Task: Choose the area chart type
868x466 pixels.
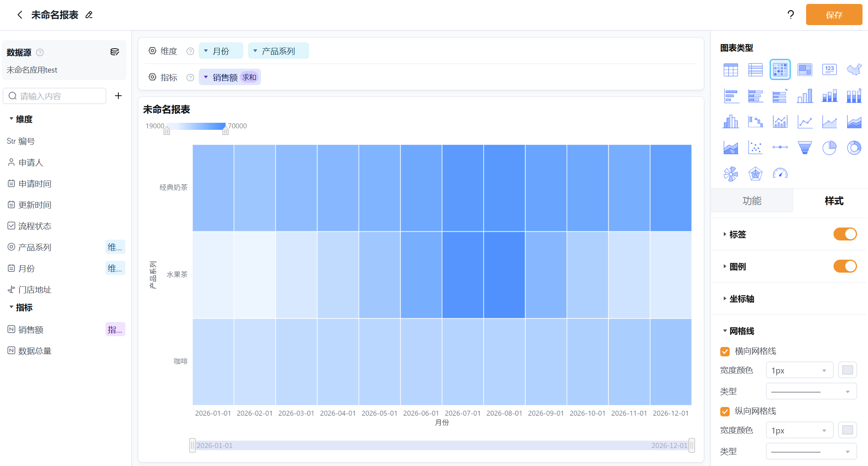Action: point(829,122)
